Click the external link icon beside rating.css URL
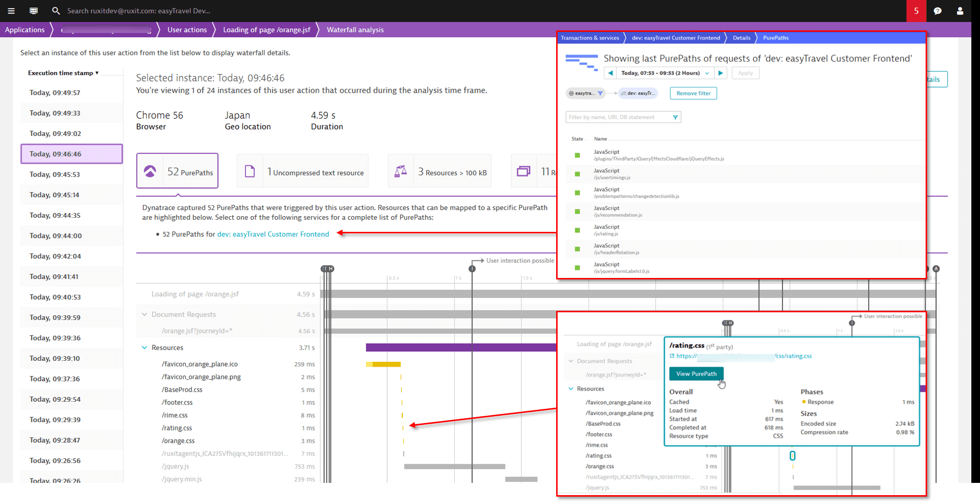 click(x=672, y=356)
